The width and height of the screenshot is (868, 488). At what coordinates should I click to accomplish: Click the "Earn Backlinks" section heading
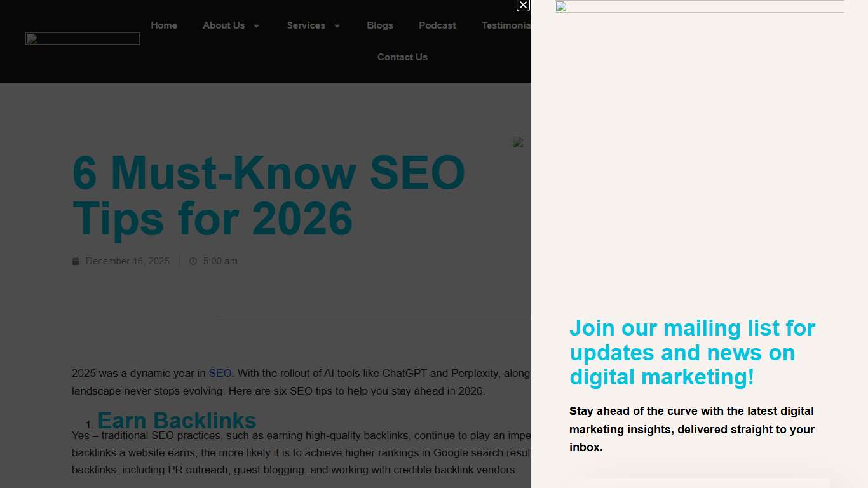coord(177,421)
